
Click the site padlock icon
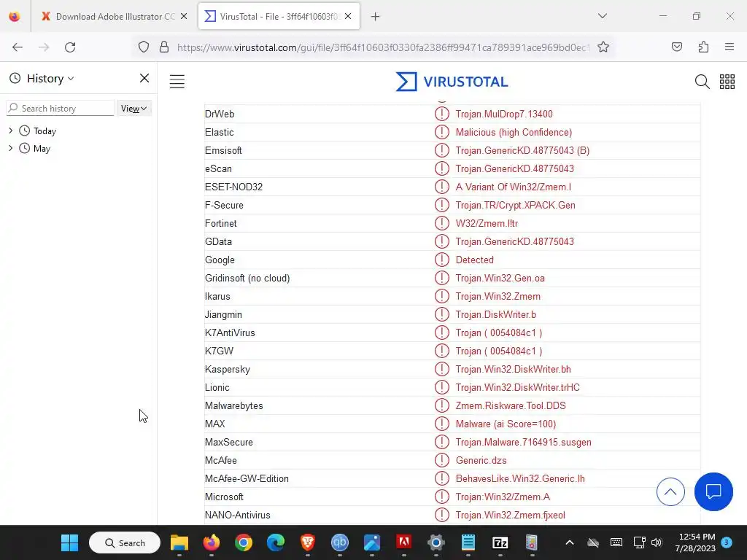coord(164,47)
